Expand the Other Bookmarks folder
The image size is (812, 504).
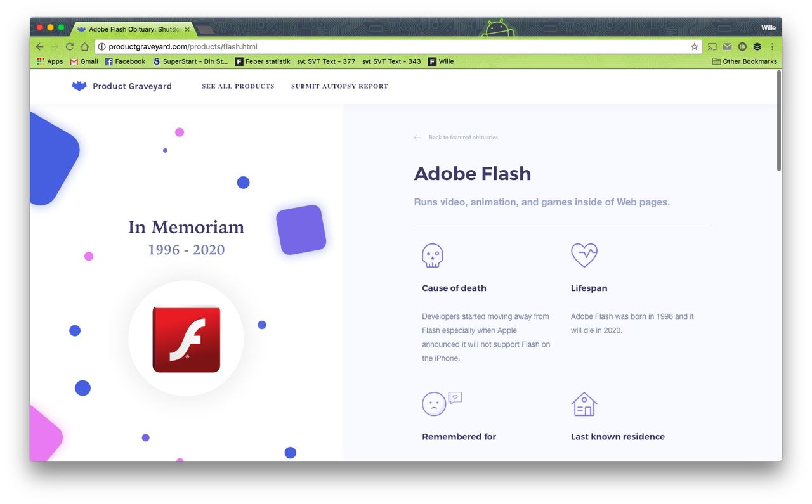744,61
